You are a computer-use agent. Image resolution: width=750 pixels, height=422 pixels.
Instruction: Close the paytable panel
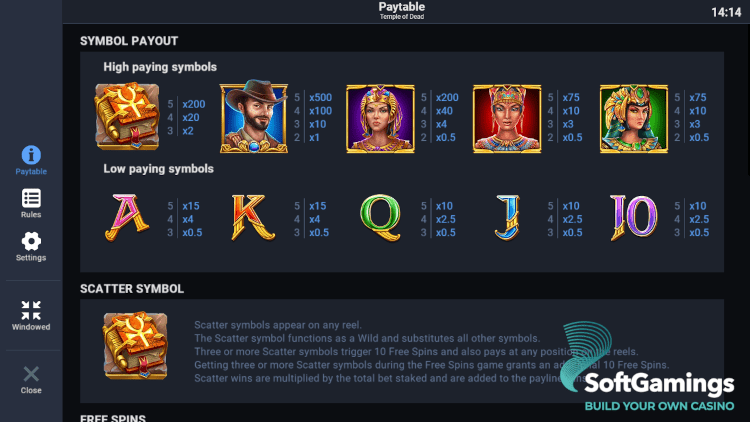point(31,379)
